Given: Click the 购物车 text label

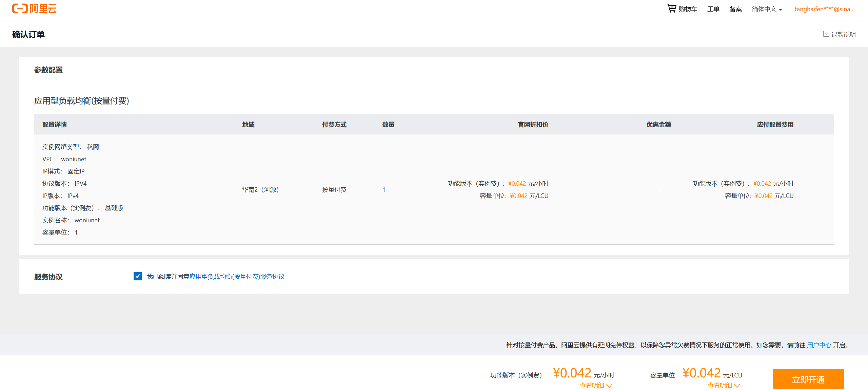Looking at the screenshot, I should pyautogui.click(x=688, y=9).
